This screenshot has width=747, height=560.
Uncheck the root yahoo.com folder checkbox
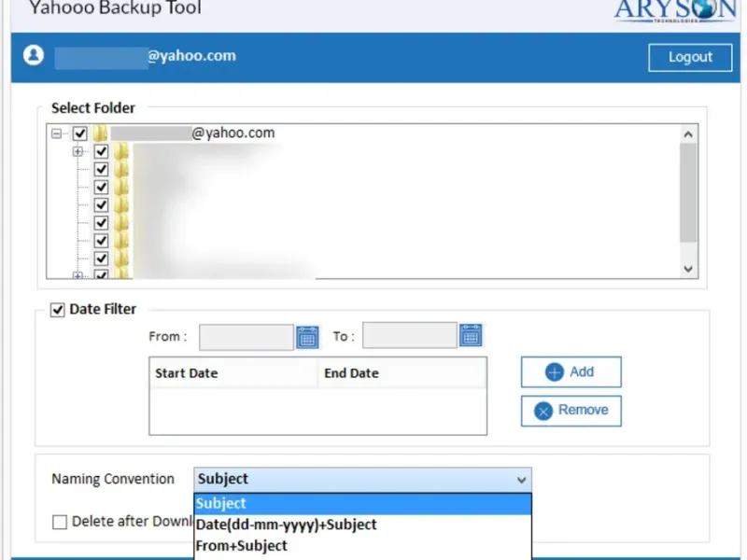click(x=80, y=133)
